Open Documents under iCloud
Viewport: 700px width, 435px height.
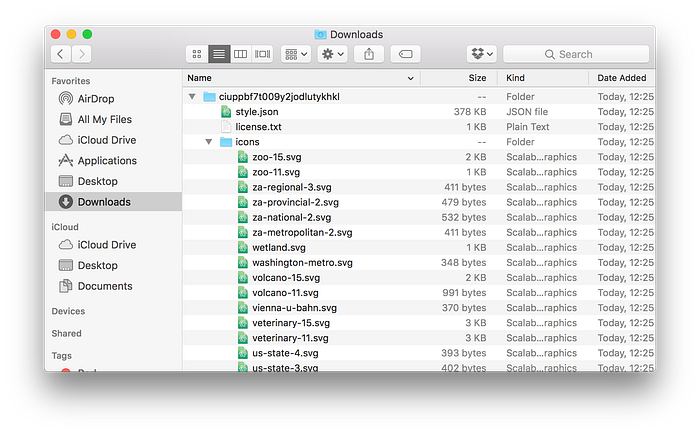point(105,286)
